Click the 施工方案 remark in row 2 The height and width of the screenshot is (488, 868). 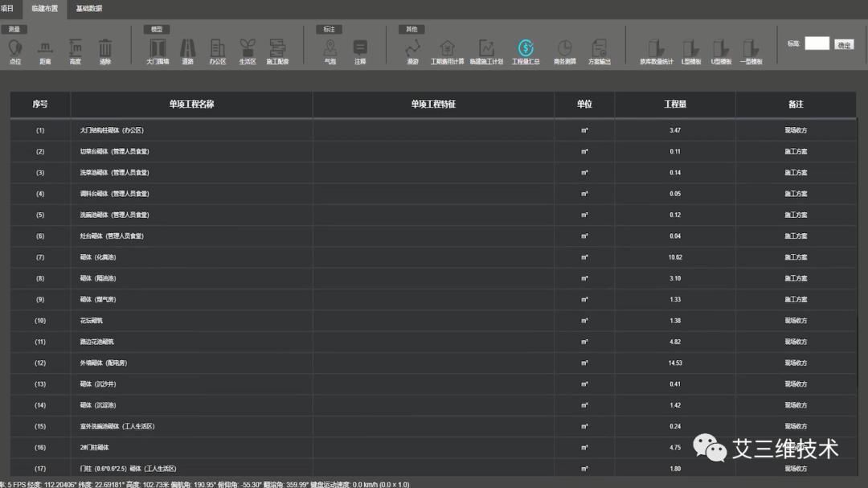coord(796,151)
